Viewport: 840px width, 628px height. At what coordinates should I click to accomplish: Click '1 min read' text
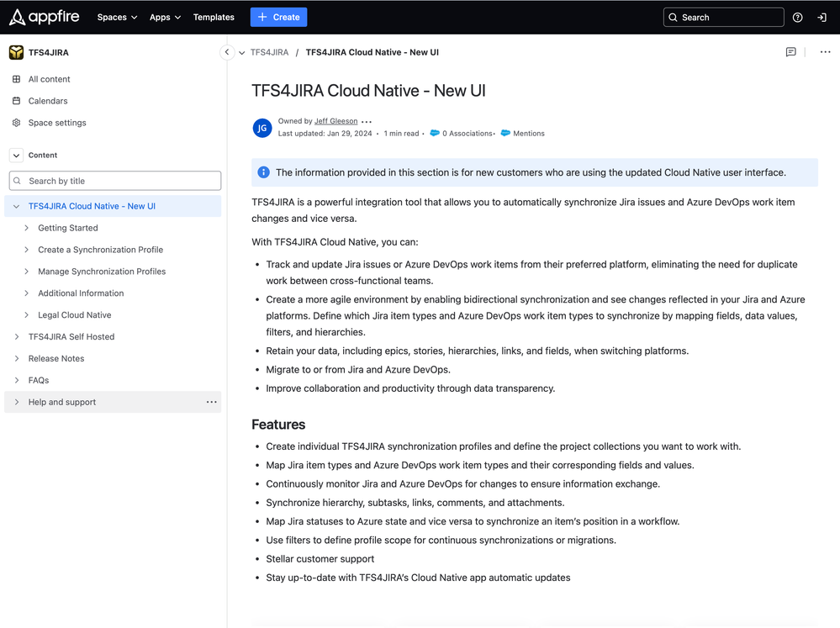[x=401, y=134]
